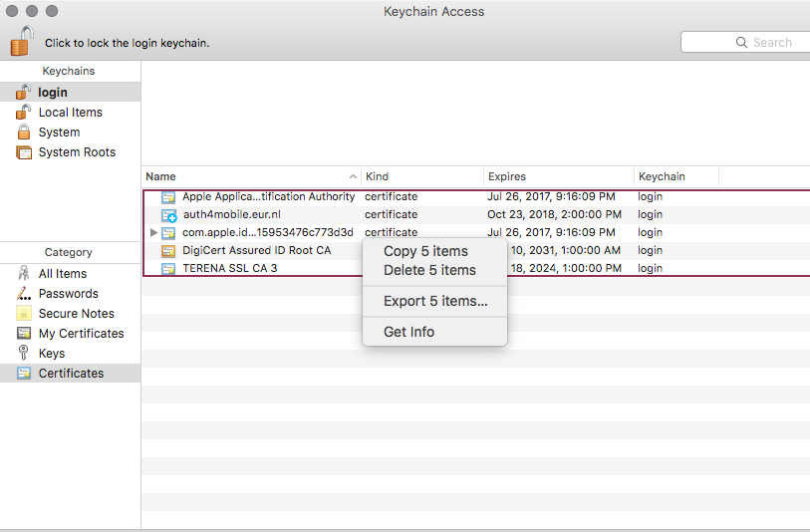Select the Apple Applica...tification Authority row name
This screenshot has width=810, height=532.
pos(269,197)
